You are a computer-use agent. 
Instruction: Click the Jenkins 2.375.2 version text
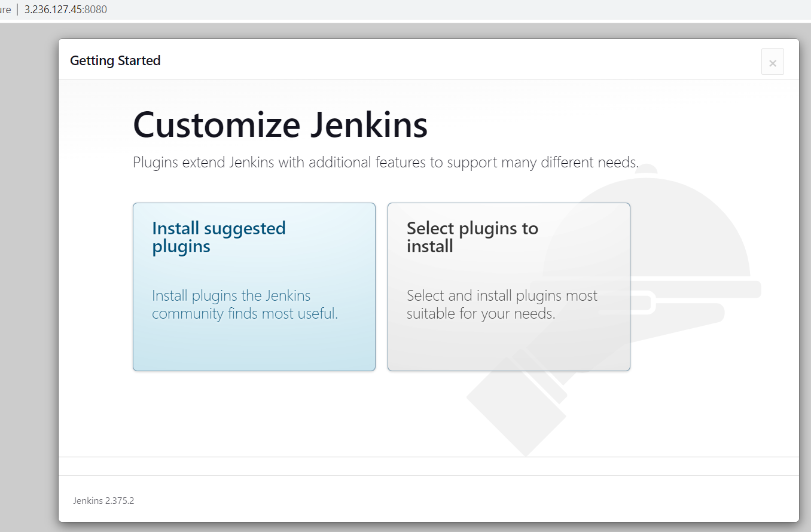click(103, 501)
